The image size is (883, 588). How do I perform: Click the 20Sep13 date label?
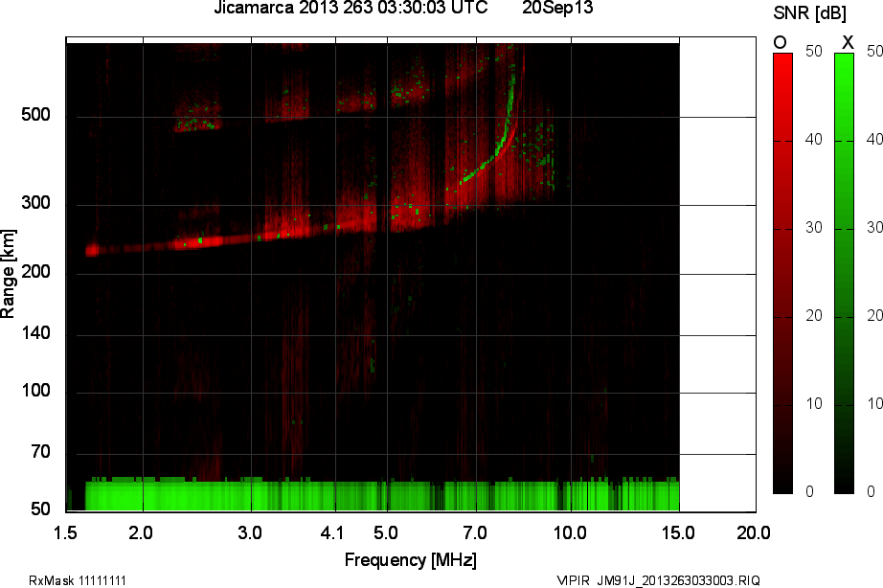coord(557,8)
